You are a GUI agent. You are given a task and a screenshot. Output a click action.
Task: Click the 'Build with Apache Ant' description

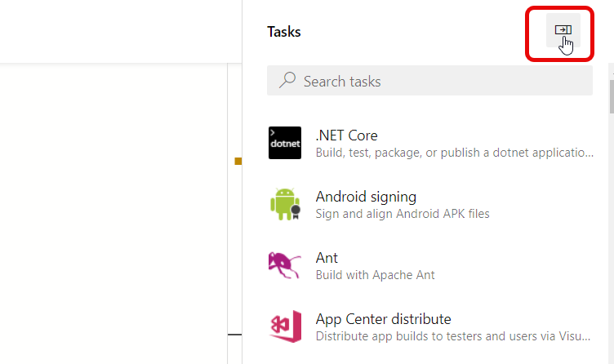point(375,275)
